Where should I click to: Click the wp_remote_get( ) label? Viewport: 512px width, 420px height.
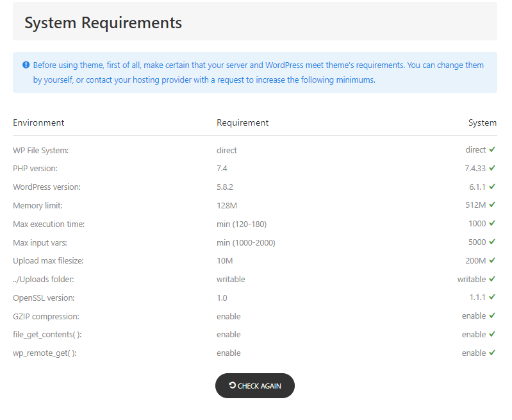[x=45, y=353]
